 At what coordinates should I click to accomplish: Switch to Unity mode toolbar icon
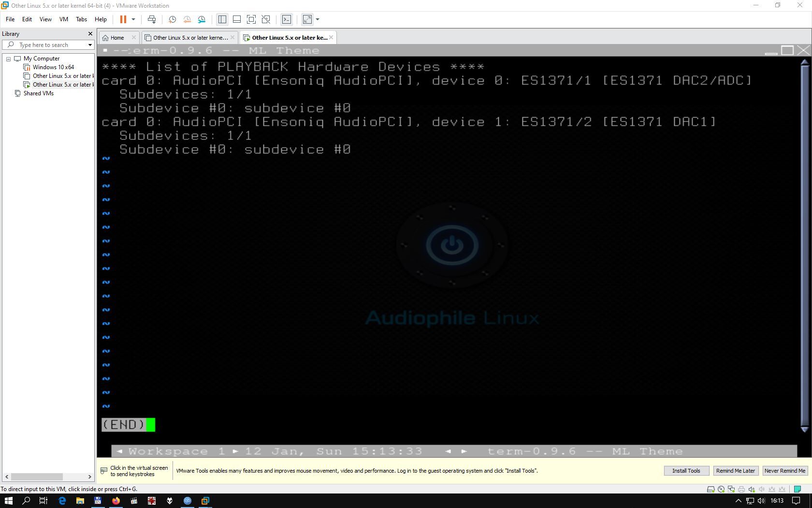(x=266, y=19)
